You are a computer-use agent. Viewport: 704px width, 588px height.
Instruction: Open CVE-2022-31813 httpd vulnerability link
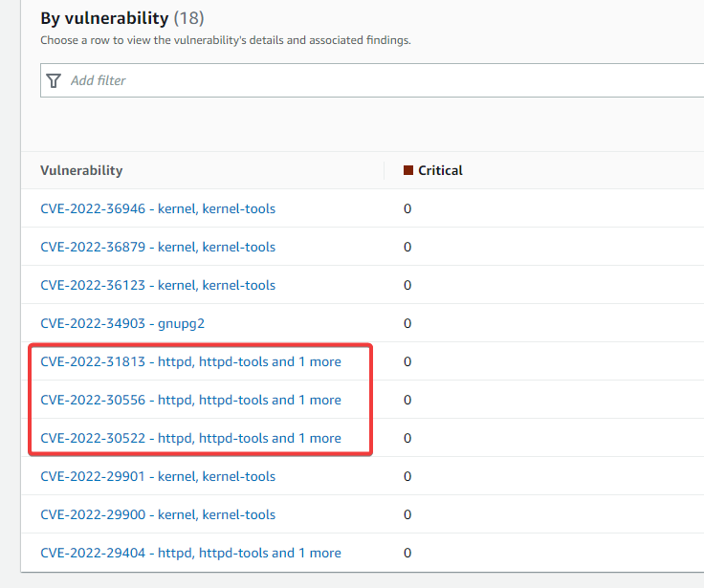pyautogui.click(x=190, y=361)
